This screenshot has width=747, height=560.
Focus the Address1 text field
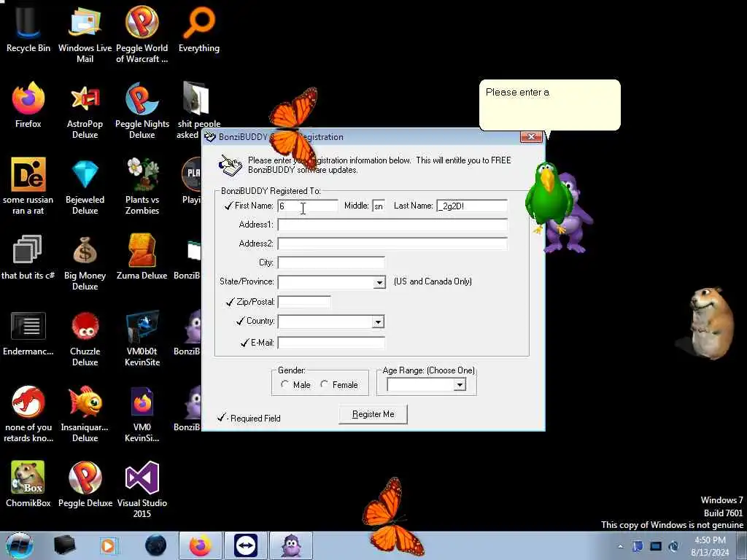(392, 225)
